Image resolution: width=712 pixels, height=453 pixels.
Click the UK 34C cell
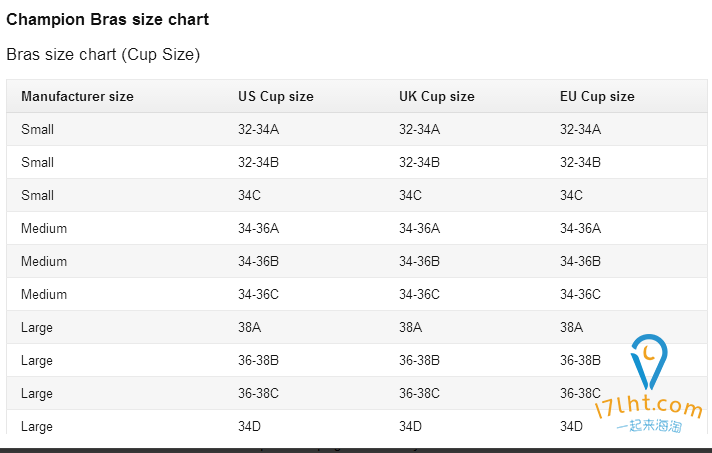click(410, 196)
